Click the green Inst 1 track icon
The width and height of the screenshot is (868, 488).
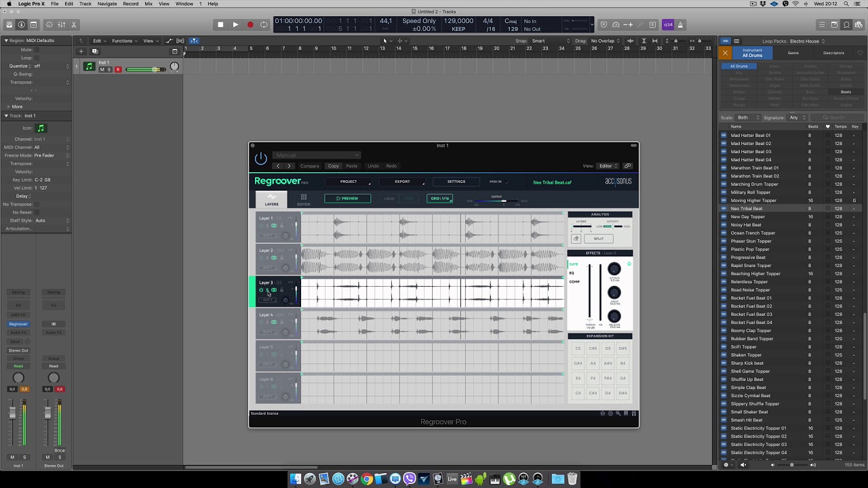pos(89,66)
